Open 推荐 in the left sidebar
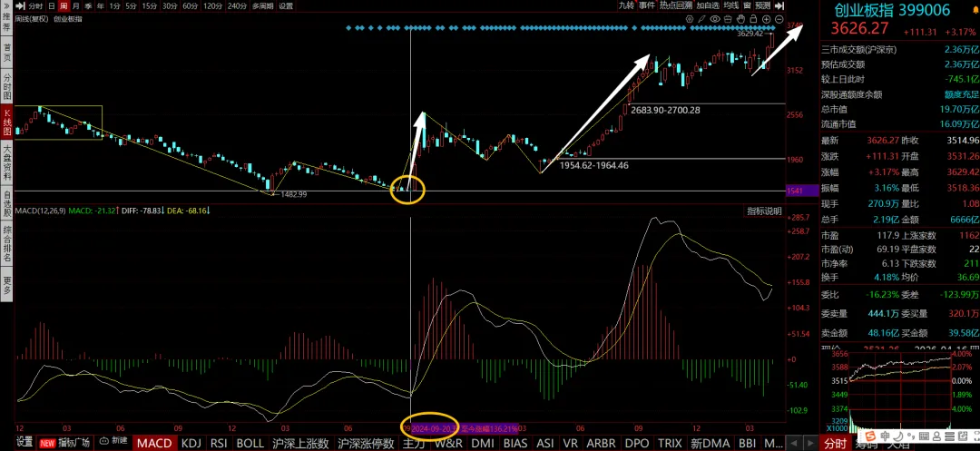Screen dimensions: 980x451 7,23
